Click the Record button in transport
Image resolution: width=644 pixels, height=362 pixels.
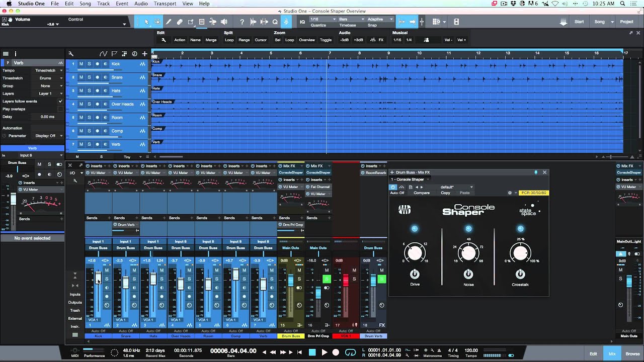pos(336,352)
